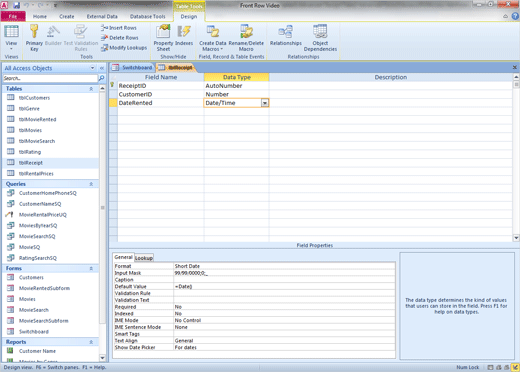Viewport: 520px width, 372px height.
Task: Collapse the Forms group
Action: (x=91, y=268)
